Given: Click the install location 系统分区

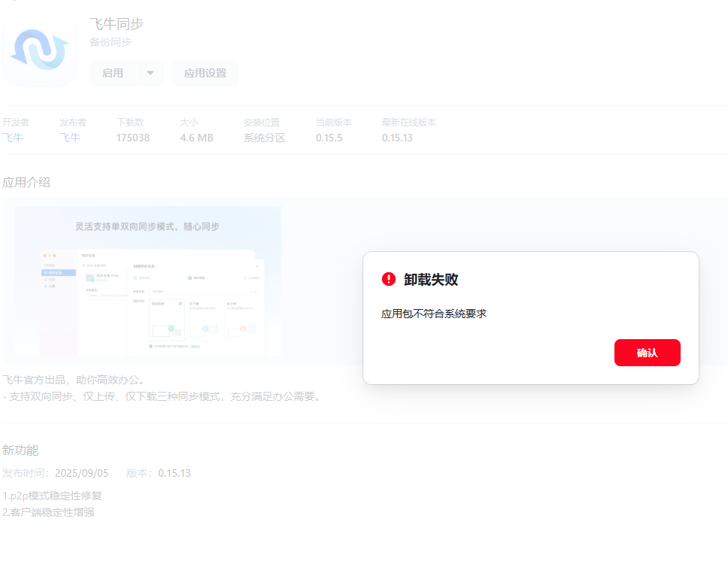Looking at the screenshot, I should point(264,138).
